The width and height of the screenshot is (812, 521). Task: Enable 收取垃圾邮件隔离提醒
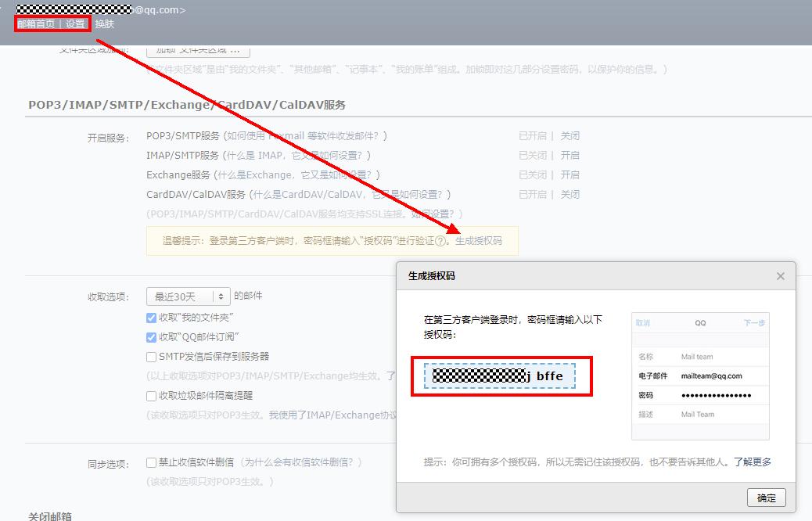pyautogui.click(x=150, y=395)
